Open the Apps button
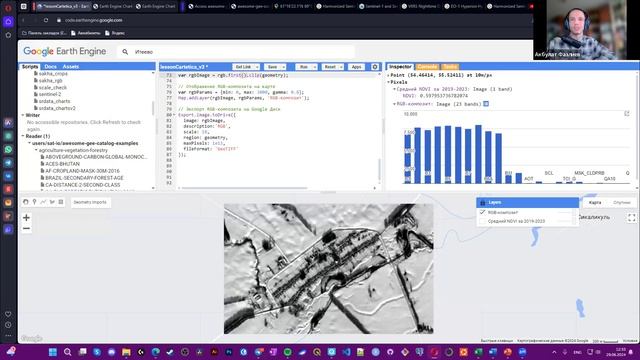The height and width of the screenshot is (360, 640). pyautogui.click(x=356, y=67)
